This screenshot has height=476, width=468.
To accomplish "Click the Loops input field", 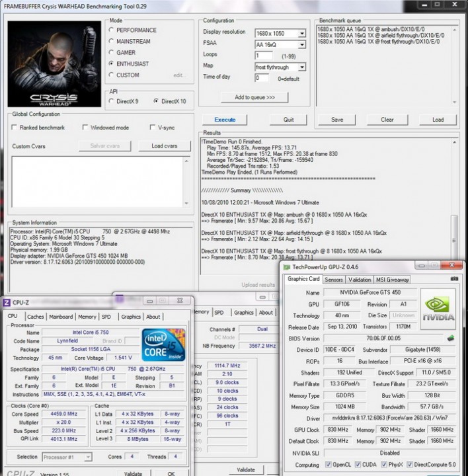I will (x=264, y=56).
